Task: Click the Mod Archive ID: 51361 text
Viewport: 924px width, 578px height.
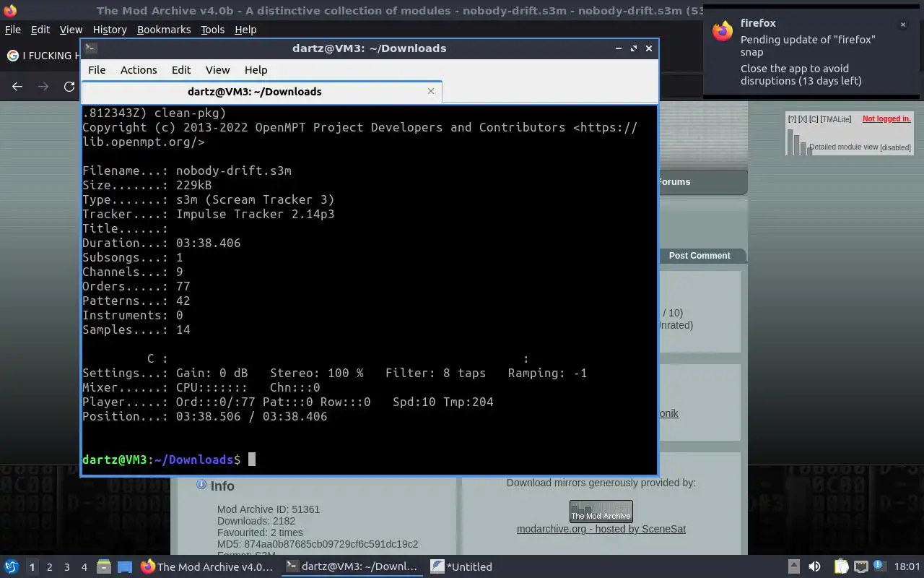Action: [x=269, y=509]
